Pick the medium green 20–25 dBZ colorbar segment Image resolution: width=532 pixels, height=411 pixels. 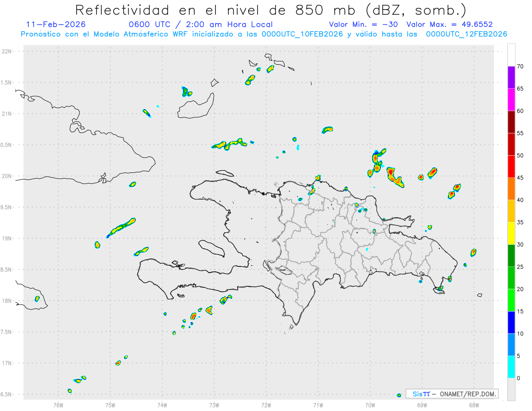point(511,278)
